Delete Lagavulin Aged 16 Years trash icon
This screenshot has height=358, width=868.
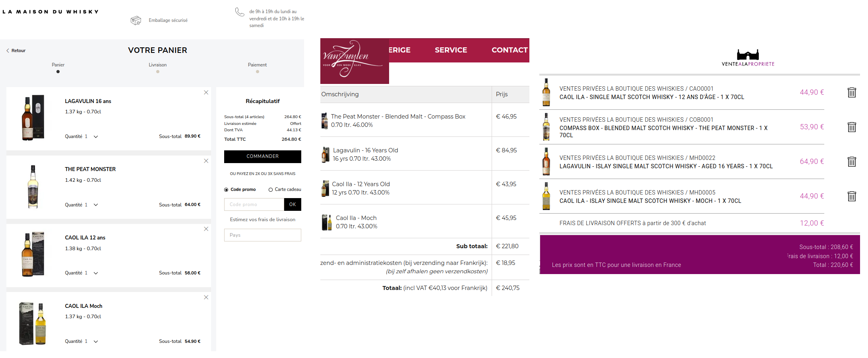pos(852,161)
